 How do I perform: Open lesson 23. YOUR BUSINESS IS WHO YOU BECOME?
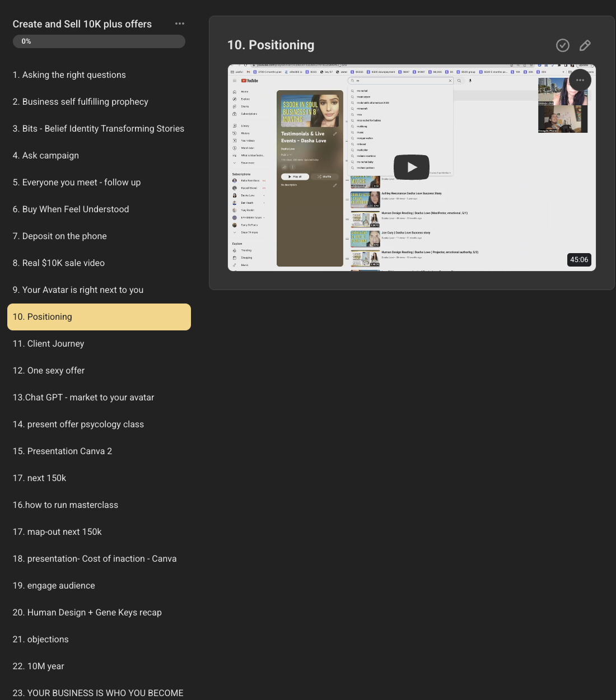(x=99, y=693)
